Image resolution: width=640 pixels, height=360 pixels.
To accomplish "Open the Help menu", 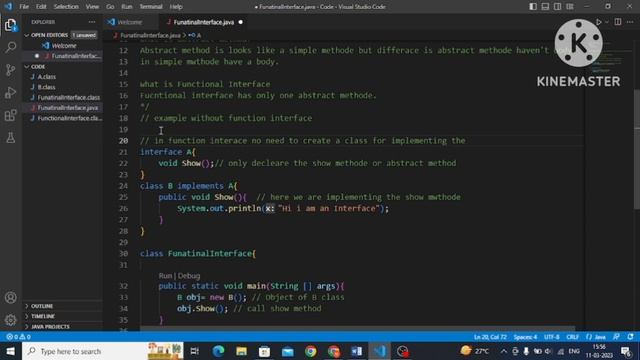I will point(176,7).
